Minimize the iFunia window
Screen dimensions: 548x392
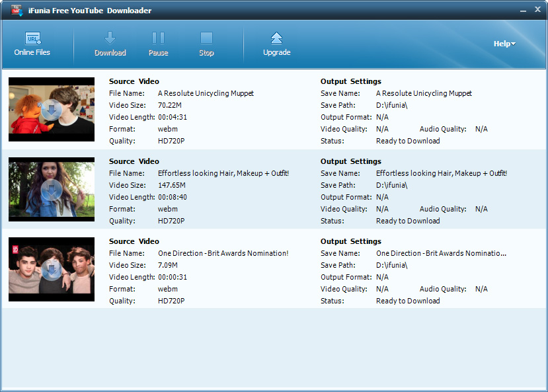(523, 11)
